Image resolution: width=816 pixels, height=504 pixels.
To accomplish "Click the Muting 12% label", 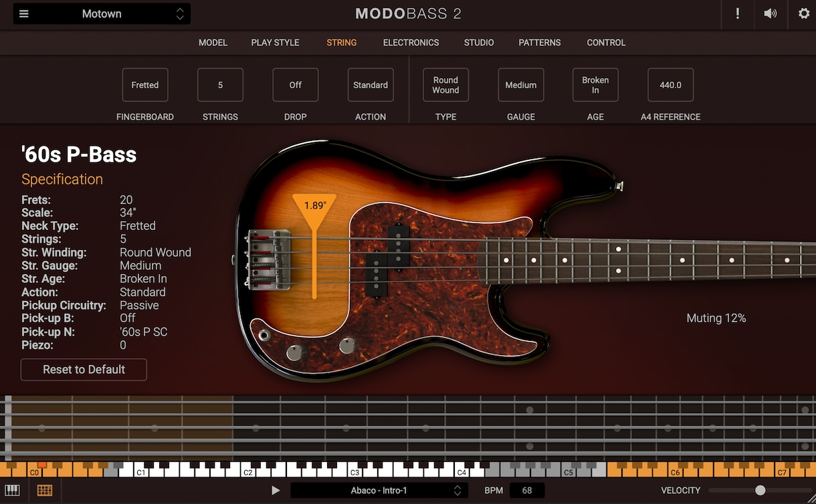I will click(716, 318).
